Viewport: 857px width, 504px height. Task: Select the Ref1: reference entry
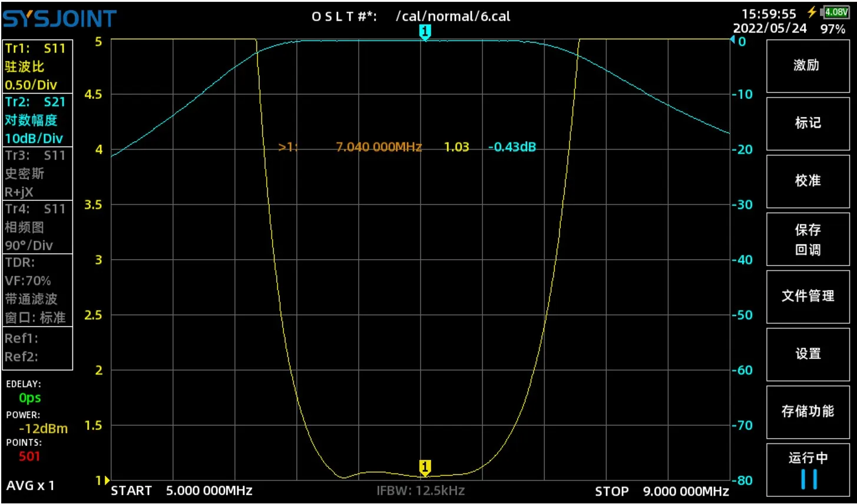[21, 339]
